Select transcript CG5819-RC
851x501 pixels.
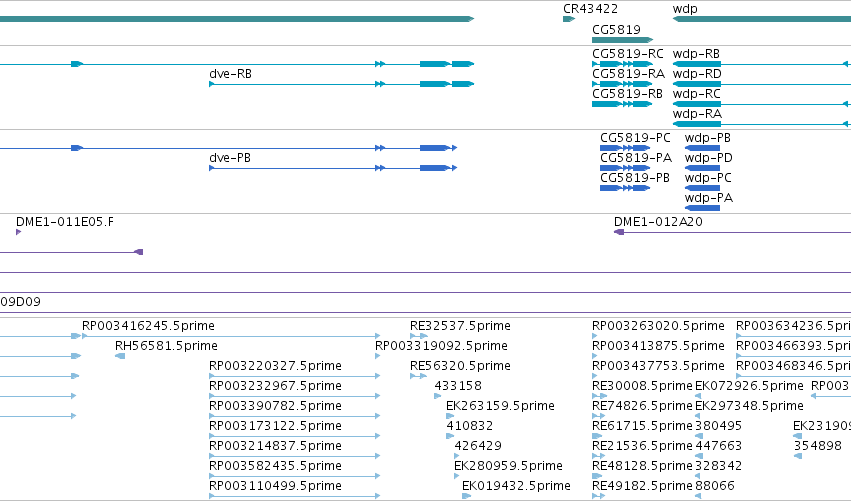pos(627,54)
